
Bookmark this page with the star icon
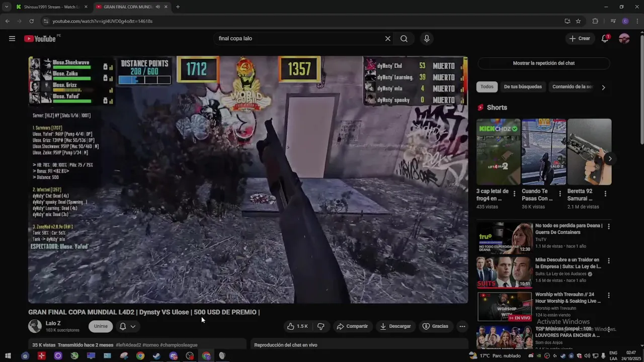coord(579,21)
